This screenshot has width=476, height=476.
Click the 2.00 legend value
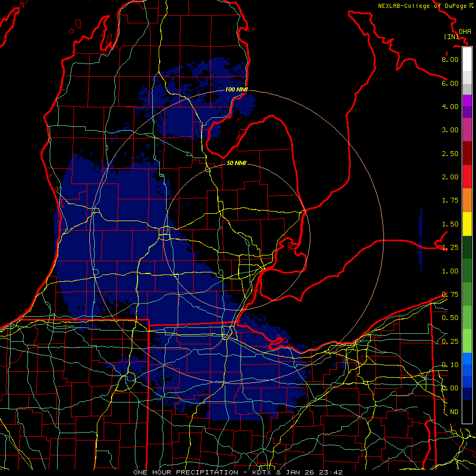pyautogui.click(x=450, y=177)
